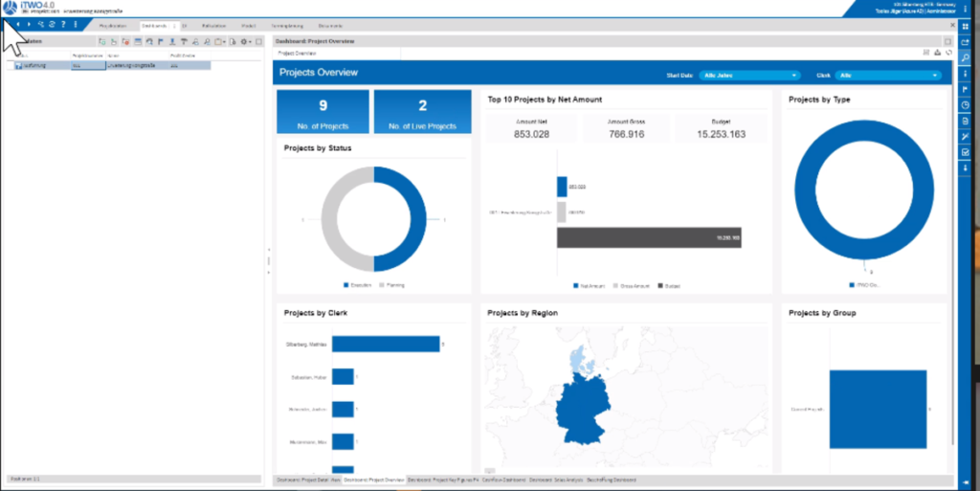Image resolution: width=980 pixels, height=491 pixels.
Task: Open the Beschaffung Dashboard bottom tab
Action: [x=612, y=480]
